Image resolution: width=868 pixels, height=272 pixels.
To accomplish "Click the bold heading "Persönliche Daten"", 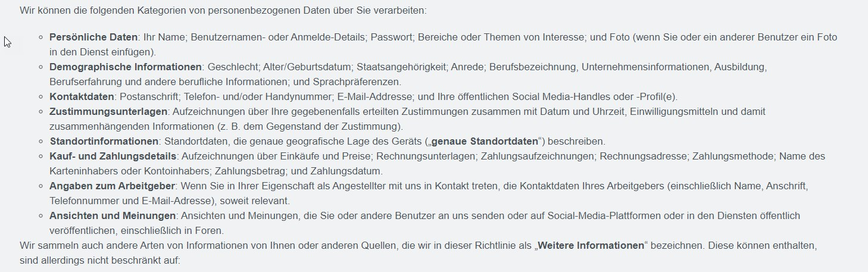I will pyautogui.click(x=93, y=37).
